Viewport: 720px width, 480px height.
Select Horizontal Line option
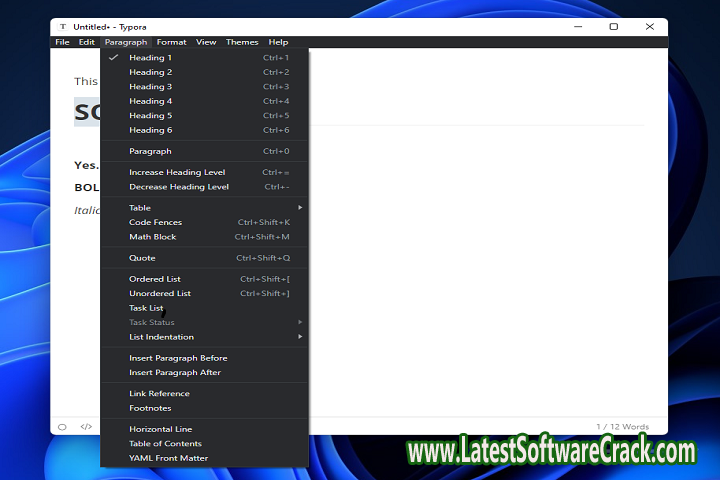coord(160,429)
